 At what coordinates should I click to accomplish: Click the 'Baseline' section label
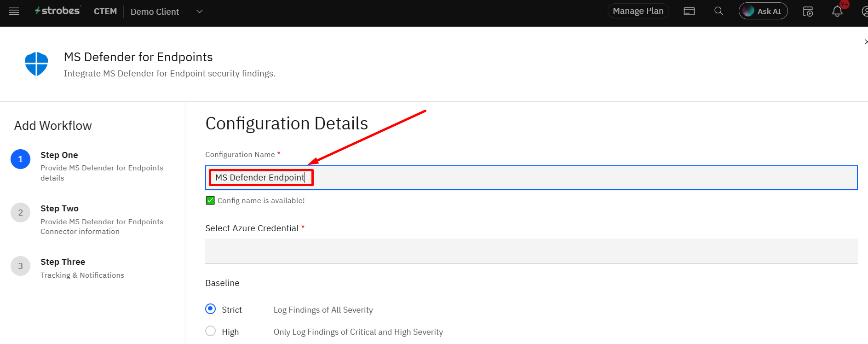pyautogui.click(x=222, y=283)
